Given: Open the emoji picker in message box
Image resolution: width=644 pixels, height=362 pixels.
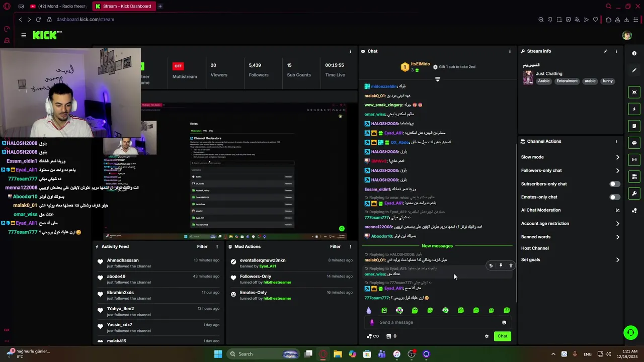Looking at the screenshot, I should (504, 323).
